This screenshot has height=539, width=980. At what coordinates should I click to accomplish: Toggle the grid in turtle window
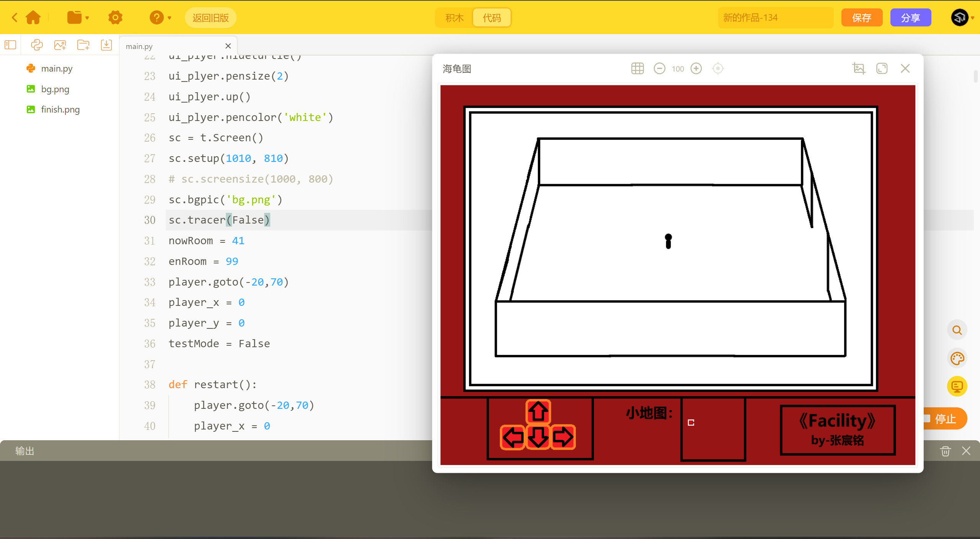click(x=637, y=69)
